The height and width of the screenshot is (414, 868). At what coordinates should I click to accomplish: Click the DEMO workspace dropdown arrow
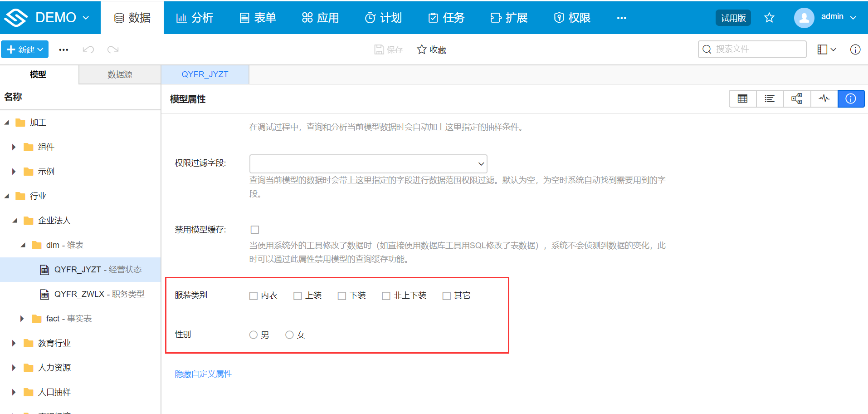coord(85,18)
